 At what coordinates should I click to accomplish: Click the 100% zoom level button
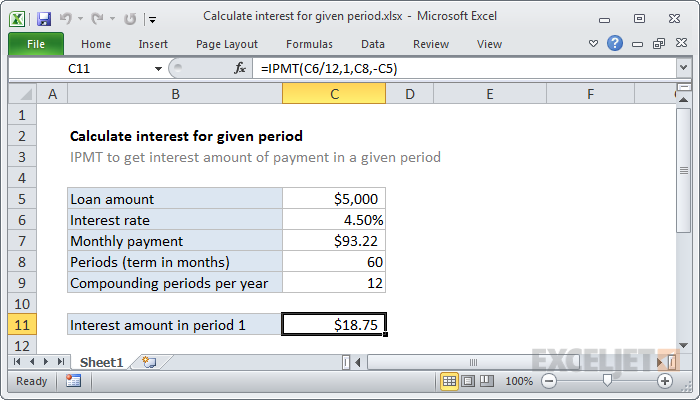[x=518, y=381]
